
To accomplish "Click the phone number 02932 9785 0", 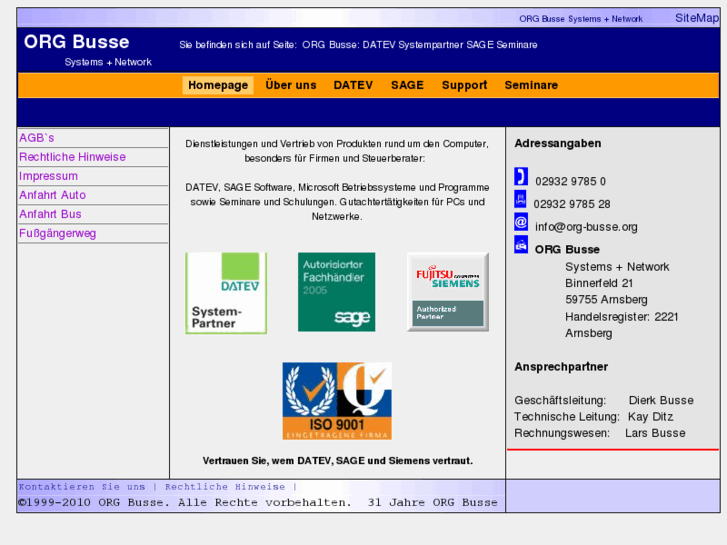I will [570, 181].
